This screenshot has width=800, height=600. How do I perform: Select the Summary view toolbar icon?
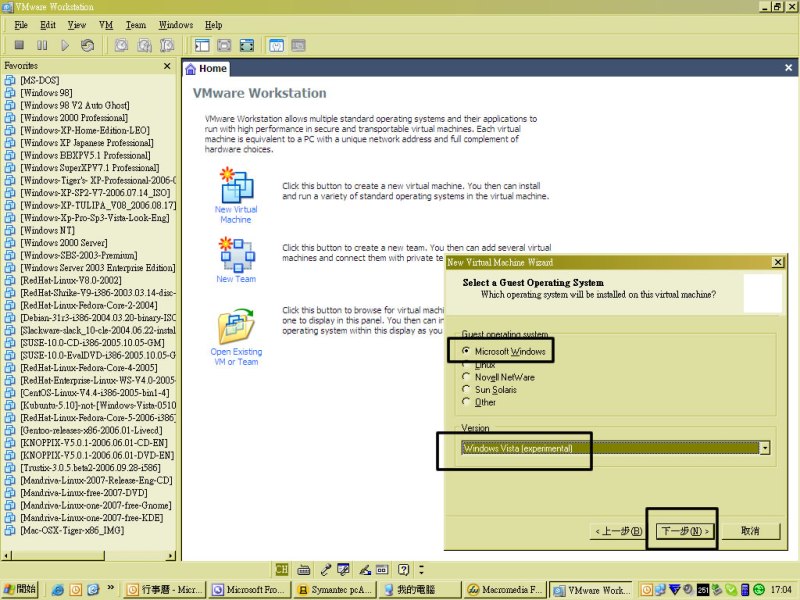276,45
